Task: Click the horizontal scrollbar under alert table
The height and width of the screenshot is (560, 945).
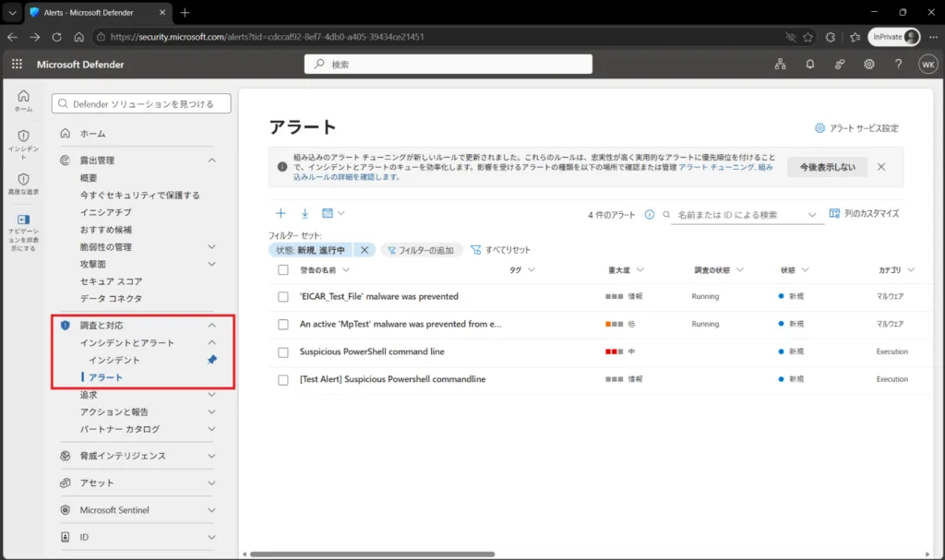Action: [x=373, y=554]
